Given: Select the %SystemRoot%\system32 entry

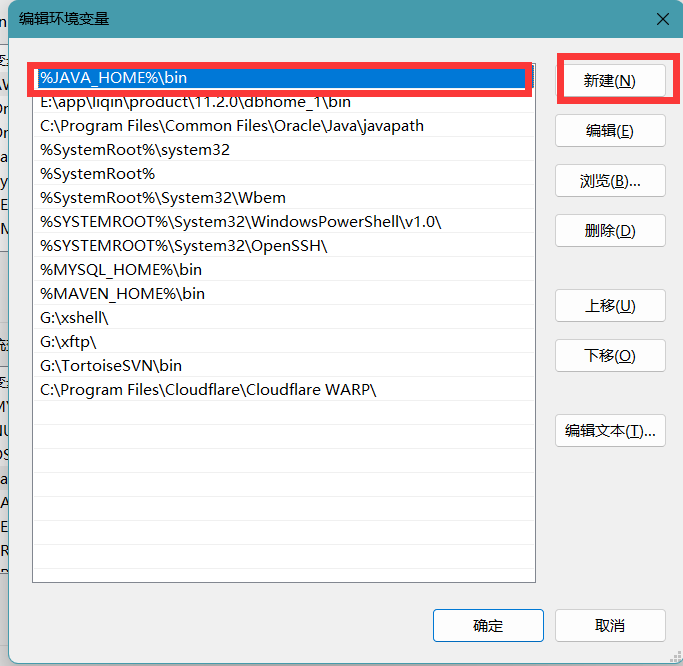Looking at the screenshot, I should 284,150.
